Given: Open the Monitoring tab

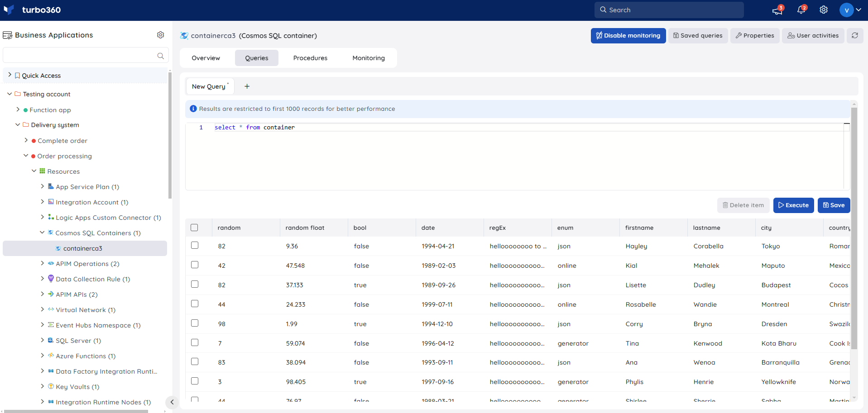Looking at the screenshot, I should point(369,58).
